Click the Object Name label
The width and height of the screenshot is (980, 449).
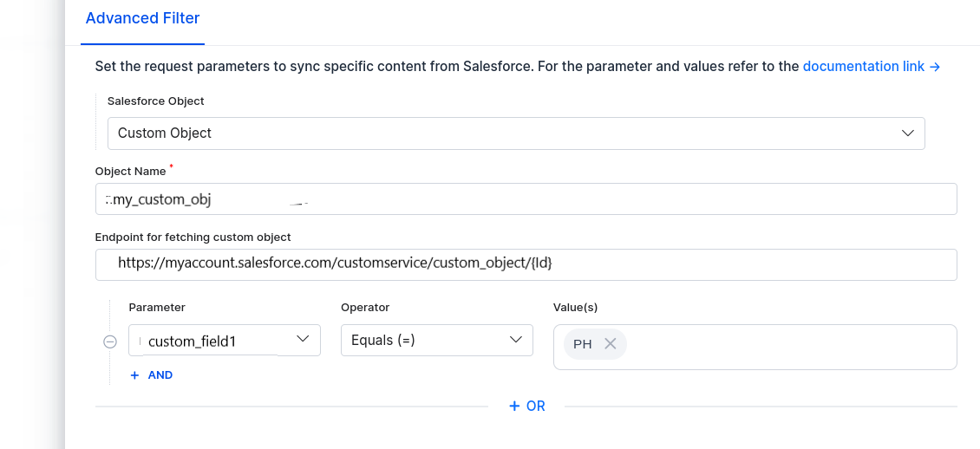pos(130,172)
